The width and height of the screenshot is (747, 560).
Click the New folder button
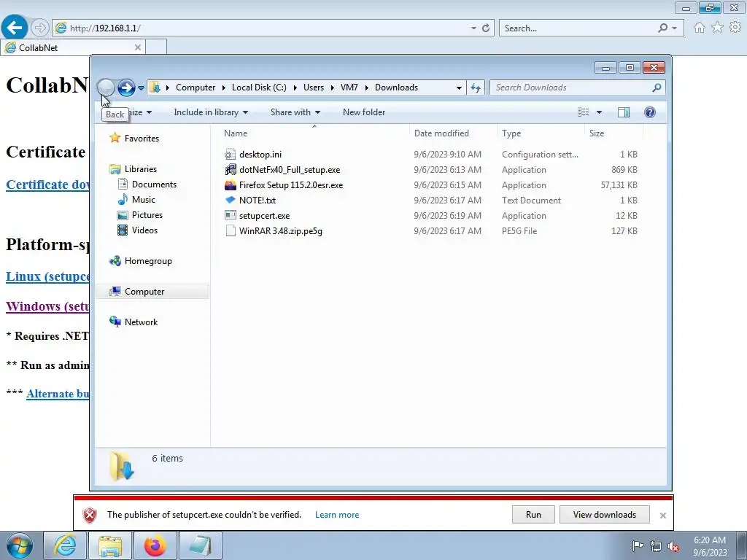point(364,112)
